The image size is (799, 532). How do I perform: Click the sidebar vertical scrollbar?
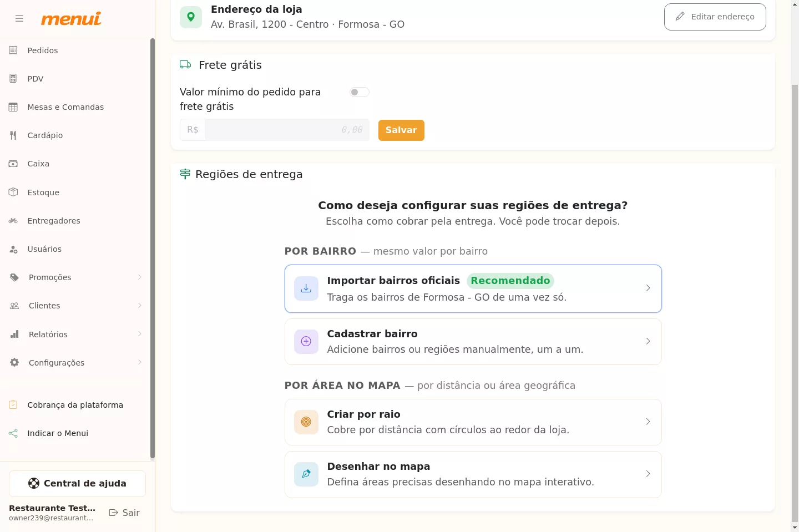(x=153, y=249)
